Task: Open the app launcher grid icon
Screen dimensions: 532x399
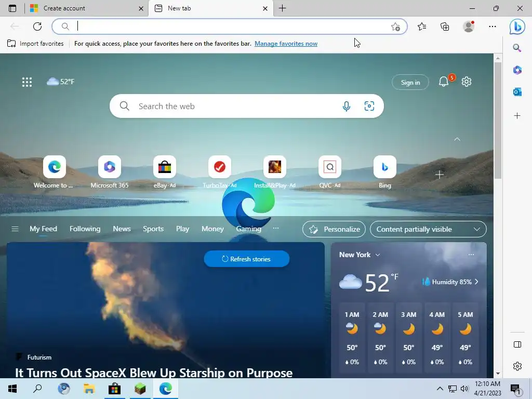Action: 27,82
